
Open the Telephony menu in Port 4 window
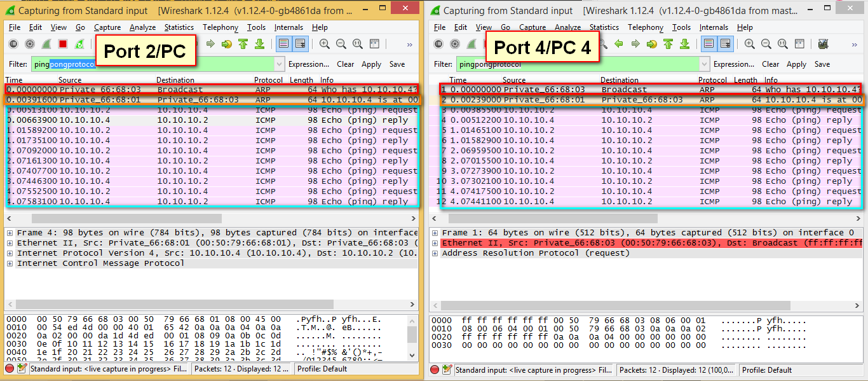[645, 27]
